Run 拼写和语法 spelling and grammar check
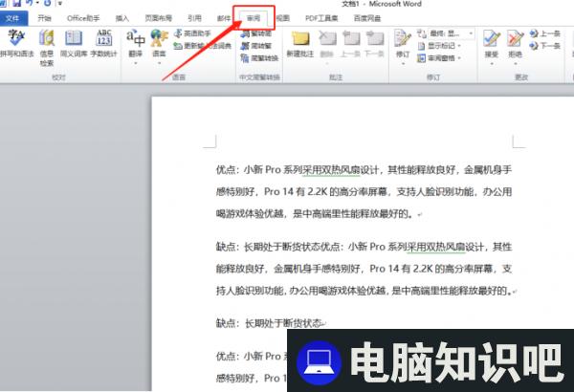The image size is (574, 392). pos(17,44)
